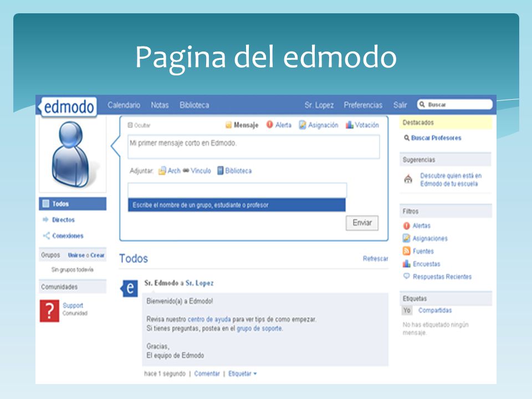The width and height of the screenshot is (532, 399).
Task: Click Salir to log out
Action: pos(400,105)
